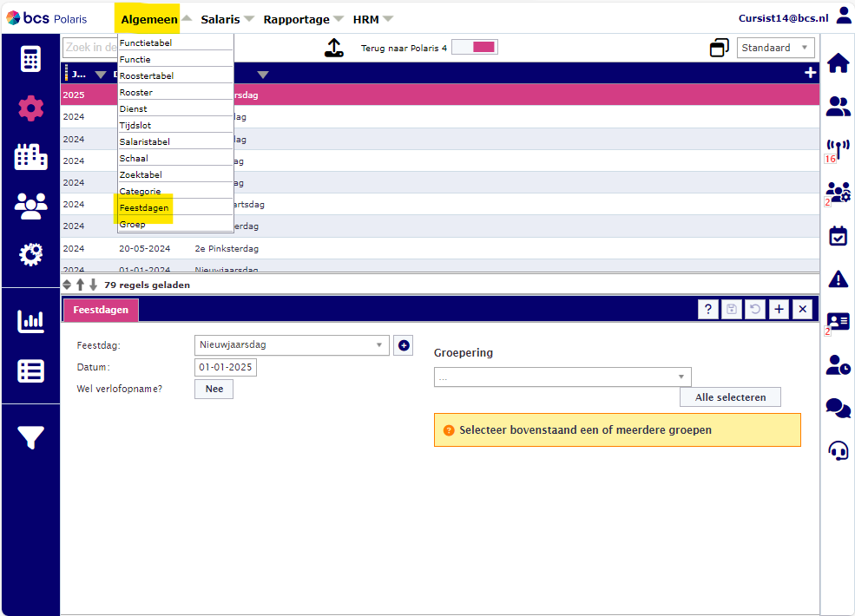The image size is (855, 616).
Task: Click the bcs Polaris logo
Action: click(47, 18)
